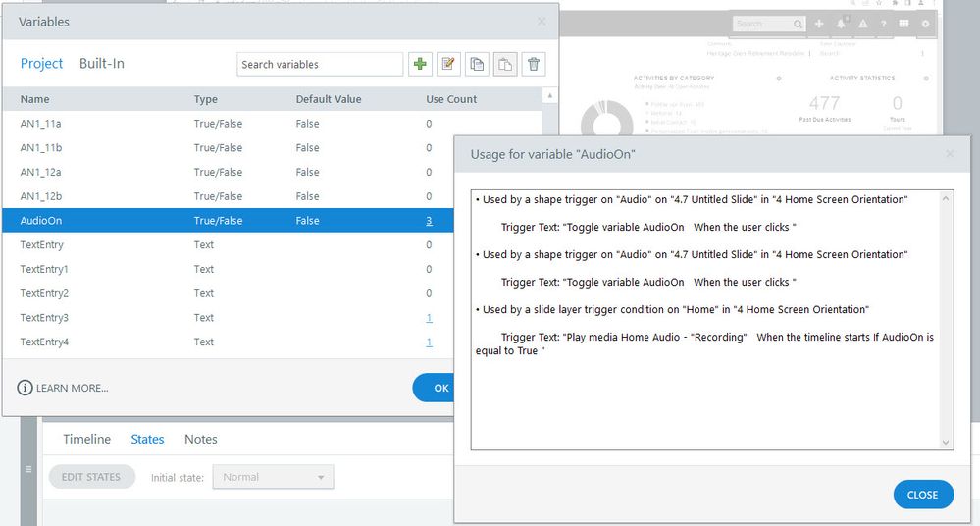Sort variables by the Name column header
Viewport: 980px width, 526px height.
(x=34, y=99)
